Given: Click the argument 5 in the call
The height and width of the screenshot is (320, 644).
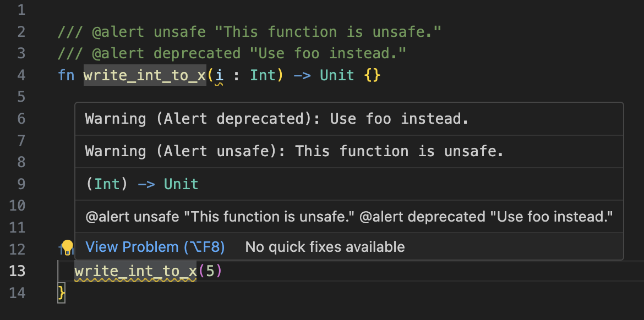Looking at the screenshot, I should (x=209, y=271).
